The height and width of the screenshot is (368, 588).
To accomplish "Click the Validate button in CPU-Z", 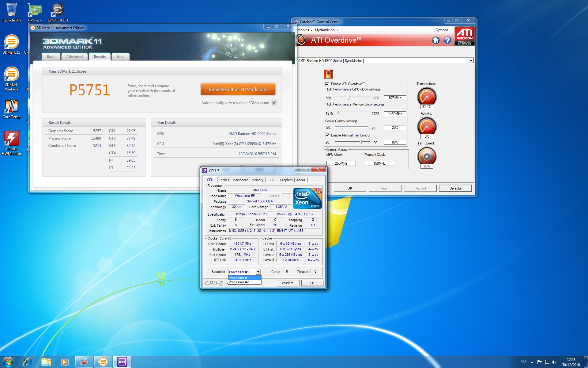I will click(x=288, y=283).
